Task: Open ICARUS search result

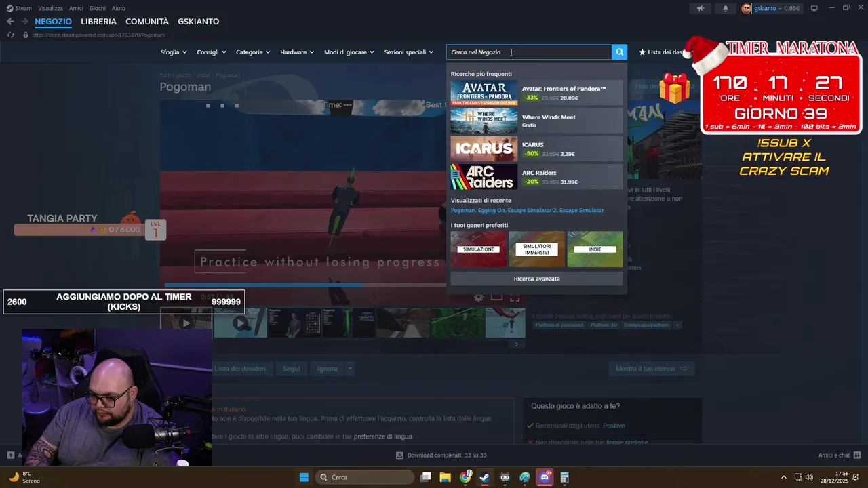Action: point(536,148)
